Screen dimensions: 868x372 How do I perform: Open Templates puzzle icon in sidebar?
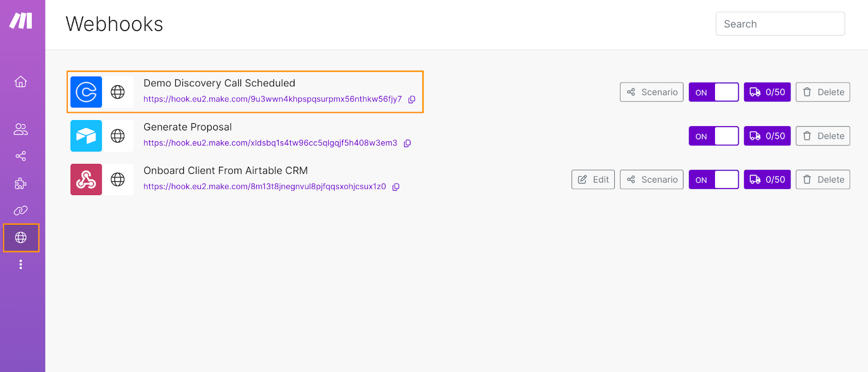pos(21,184)
